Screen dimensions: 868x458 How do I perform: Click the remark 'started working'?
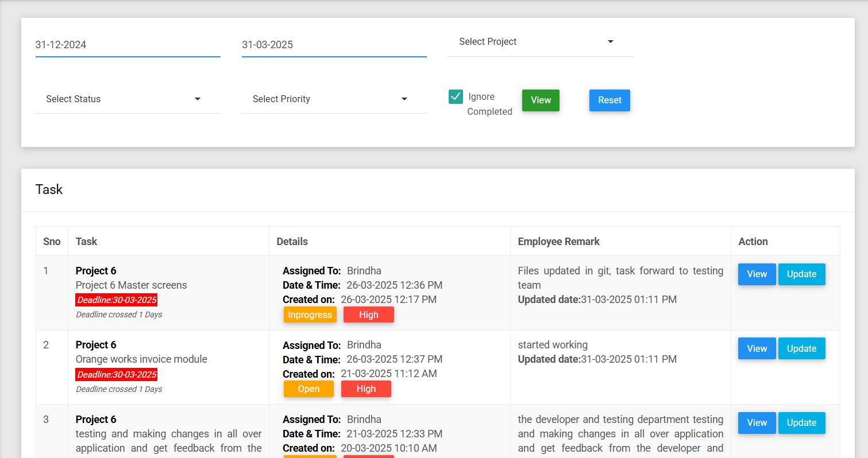click(x=553, y=345)
